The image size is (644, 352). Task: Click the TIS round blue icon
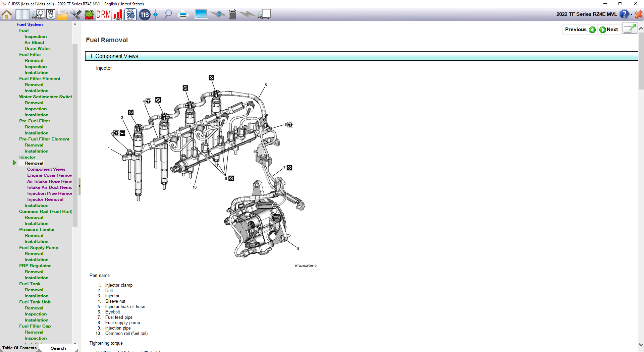pos(145,14)
